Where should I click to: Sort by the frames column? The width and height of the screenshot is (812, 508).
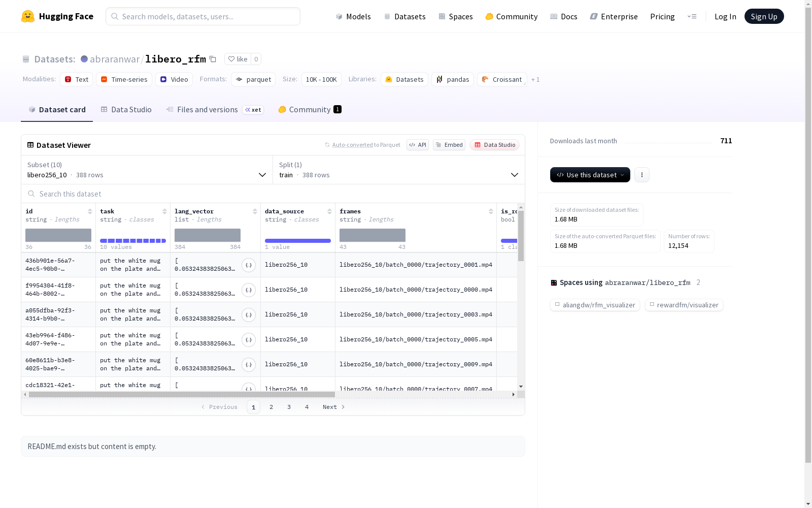491,211
